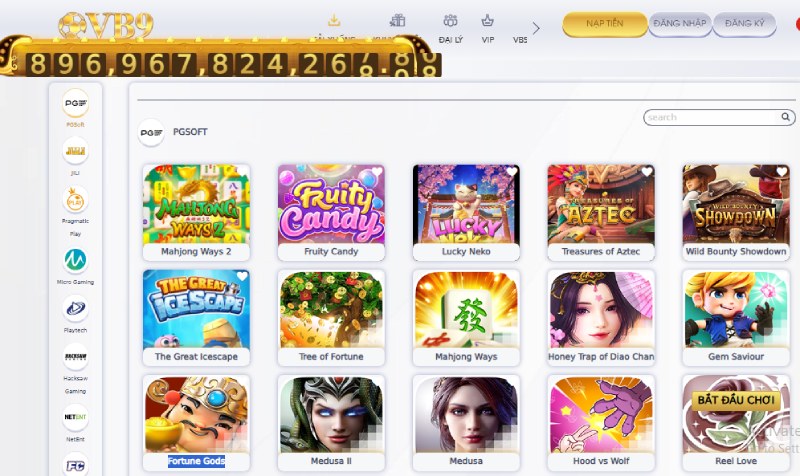Open the PGSoft provider in the sidebar
Screen dimensions: 800x476
click(x=76, y=103)
